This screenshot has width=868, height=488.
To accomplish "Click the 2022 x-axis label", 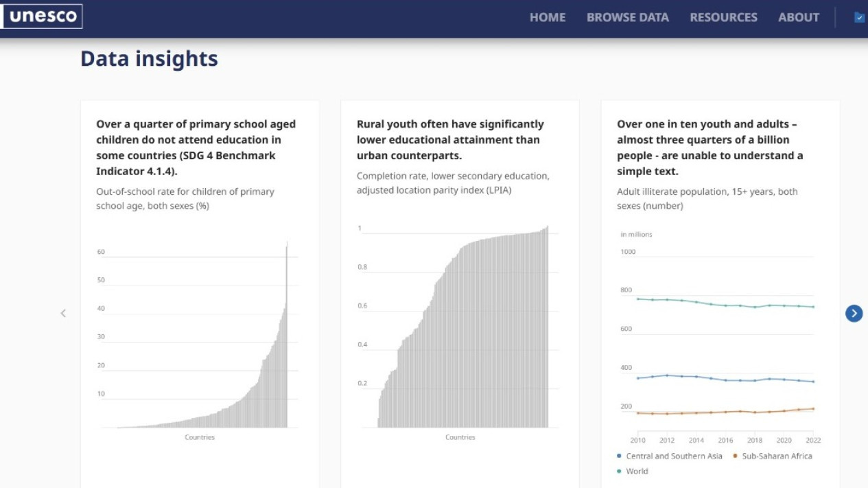I will (x=812, y=440).
